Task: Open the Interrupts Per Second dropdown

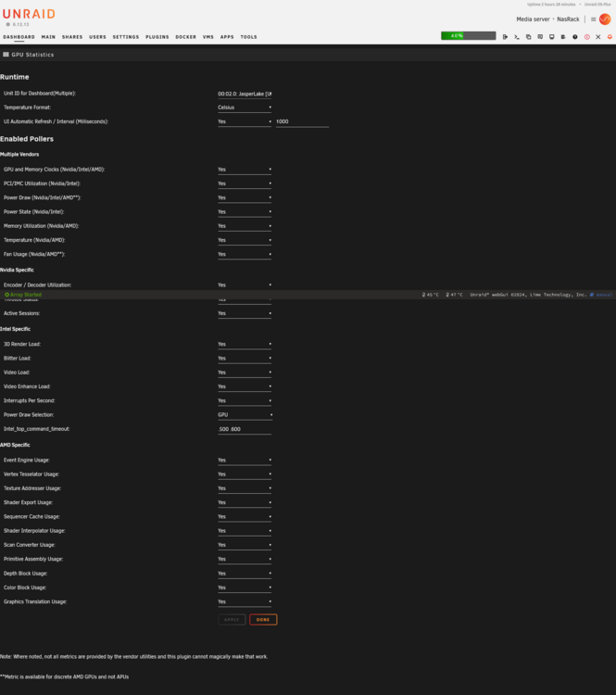Action: click(245, 401)
